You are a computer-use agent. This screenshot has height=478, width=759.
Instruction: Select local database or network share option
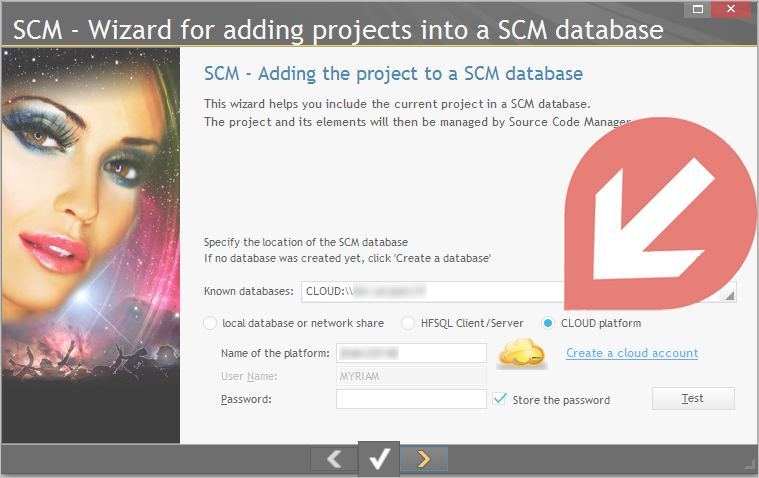[210, 323]
